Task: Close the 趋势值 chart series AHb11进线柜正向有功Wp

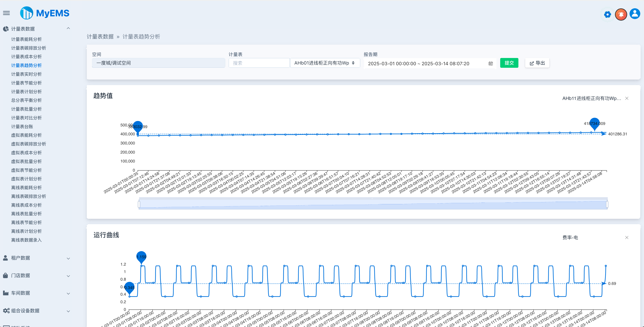Action: click(627, 98)
